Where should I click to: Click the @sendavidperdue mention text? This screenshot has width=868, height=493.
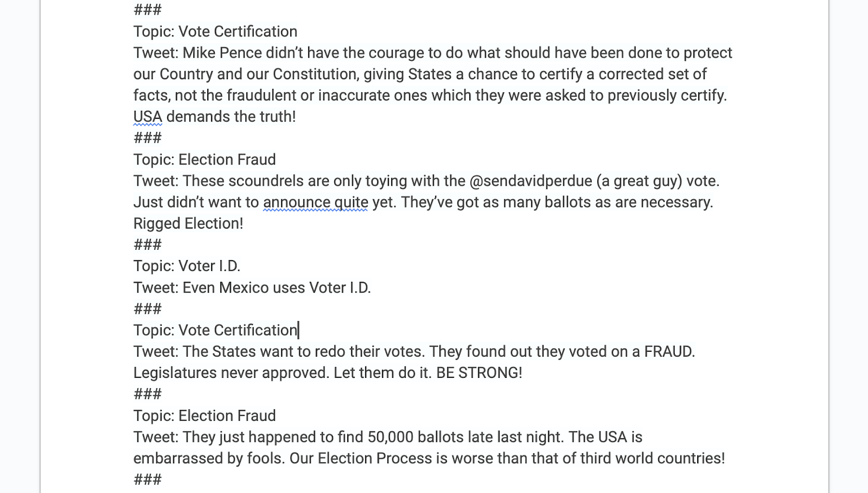(531, 181)
